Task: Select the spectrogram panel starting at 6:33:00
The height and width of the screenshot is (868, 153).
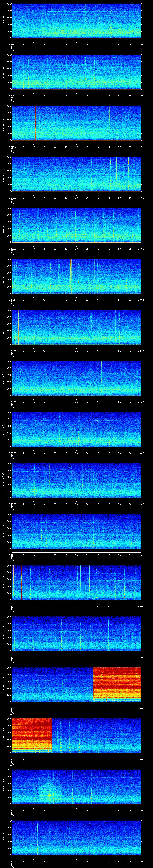Action: point(77,123)
